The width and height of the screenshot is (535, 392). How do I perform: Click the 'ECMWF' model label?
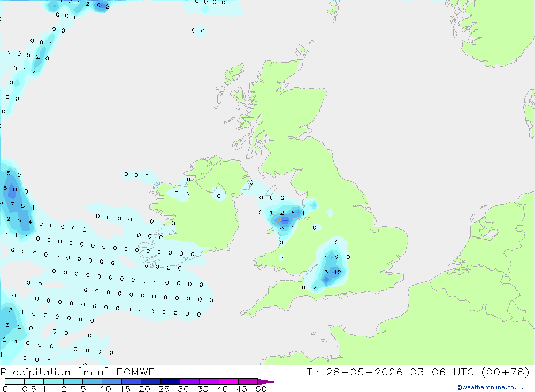coord(135,372)
